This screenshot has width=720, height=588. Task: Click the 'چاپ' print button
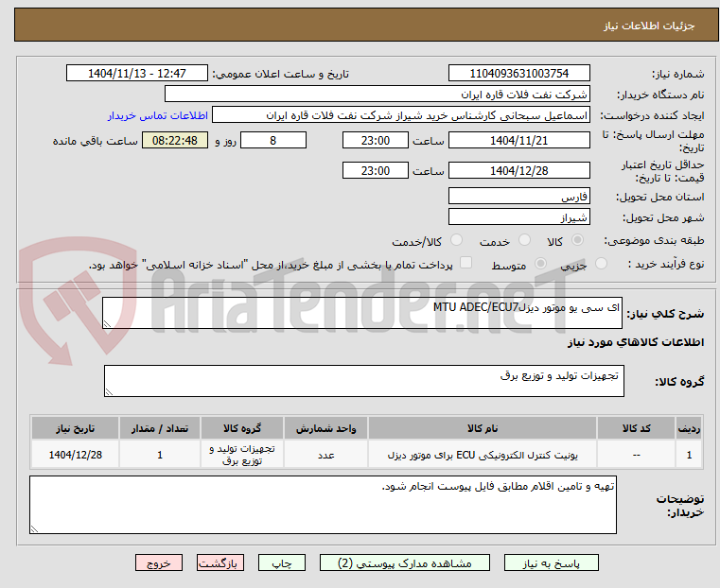pyautogui.click(x=282, y=562)
